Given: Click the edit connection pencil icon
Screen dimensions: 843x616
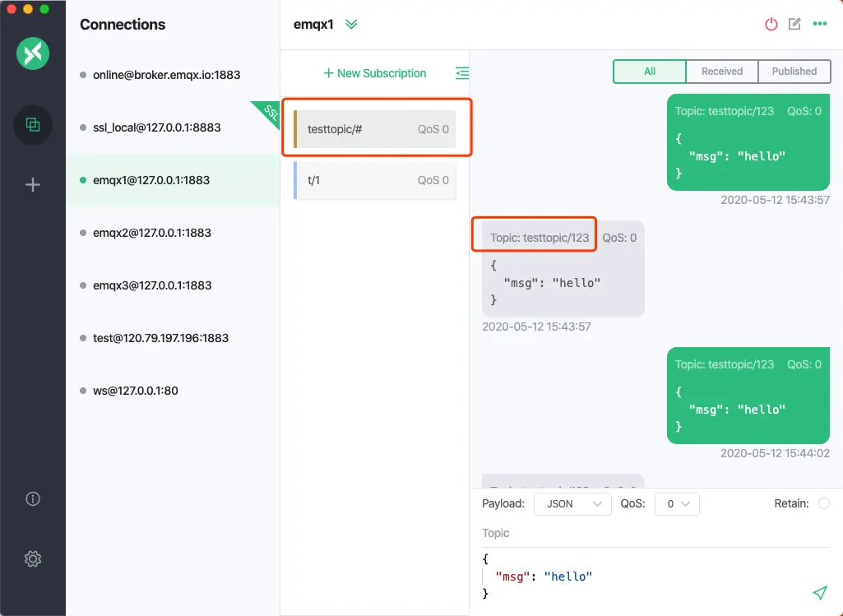Looking at the screenshot, I should pos(794,24).
